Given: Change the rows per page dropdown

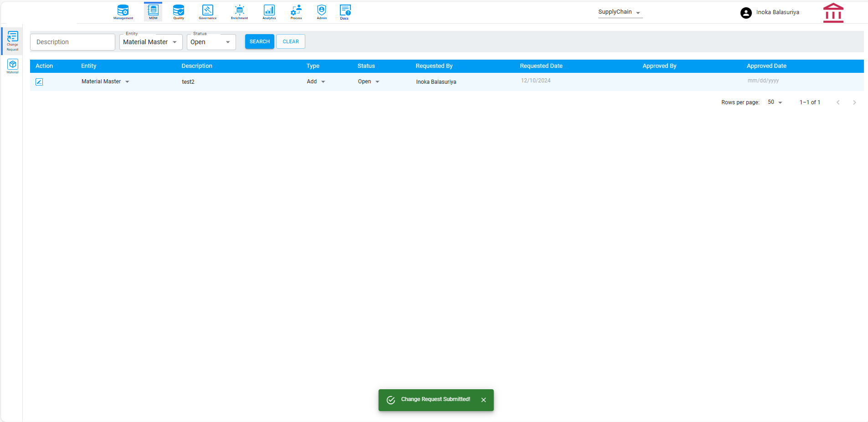Looking at the screenshot, I should pos(775,102).
